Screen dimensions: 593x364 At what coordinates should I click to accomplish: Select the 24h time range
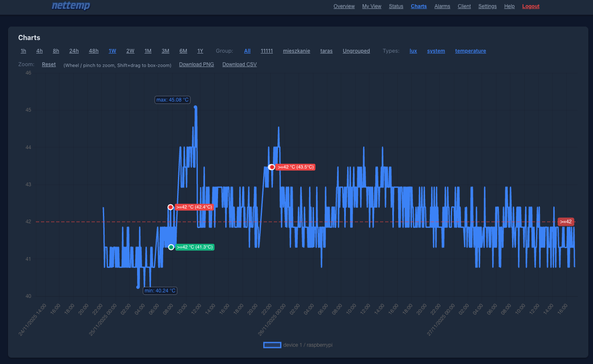coord(74,51)
